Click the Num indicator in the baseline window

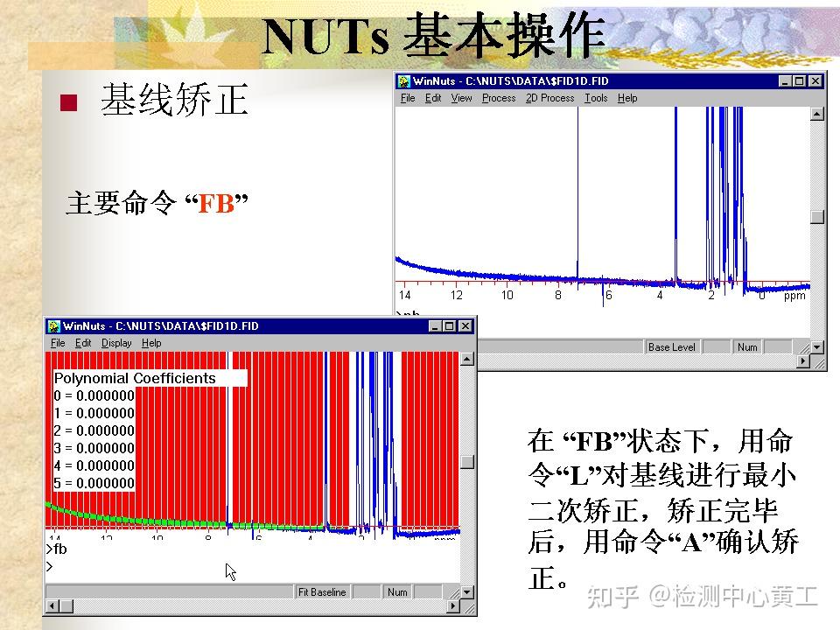coord(397,591)
